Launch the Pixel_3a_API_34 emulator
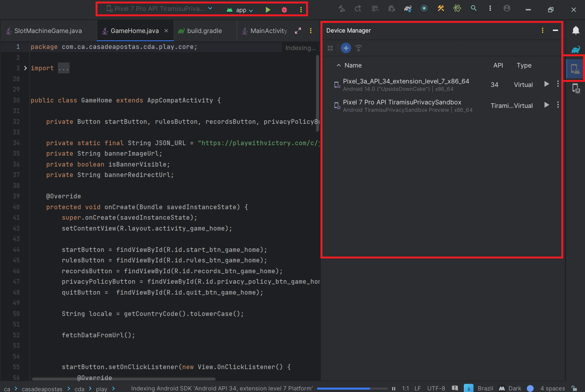 click(x=546, y=84)
